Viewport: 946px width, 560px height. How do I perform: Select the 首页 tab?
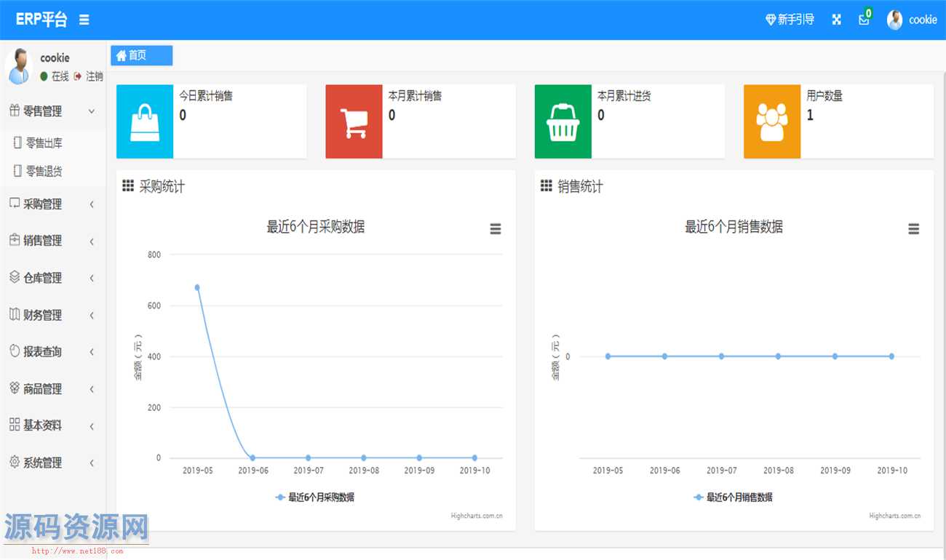[141, 55]
